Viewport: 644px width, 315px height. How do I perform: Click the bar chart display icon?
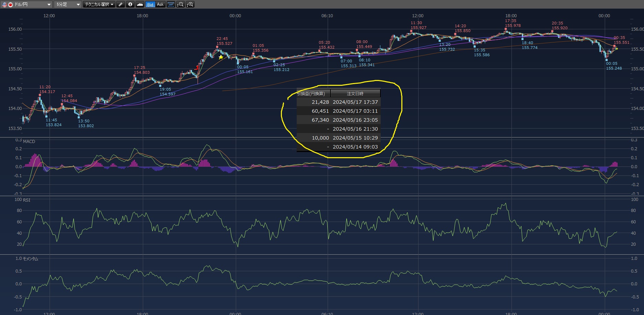coord(171,4)
